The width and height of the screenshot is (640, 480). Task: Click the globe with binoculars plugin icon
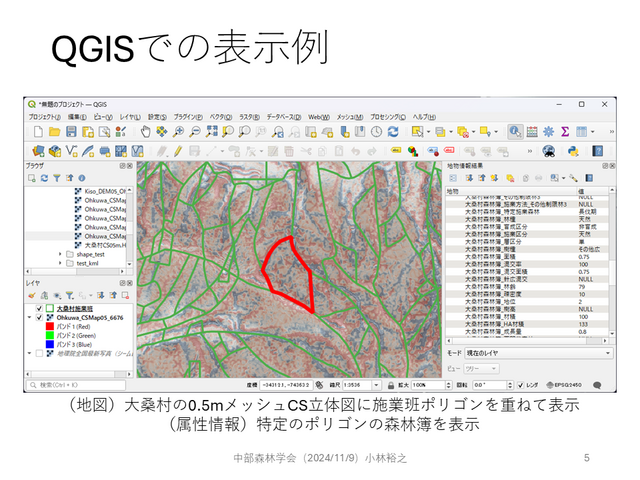point(549,151)
